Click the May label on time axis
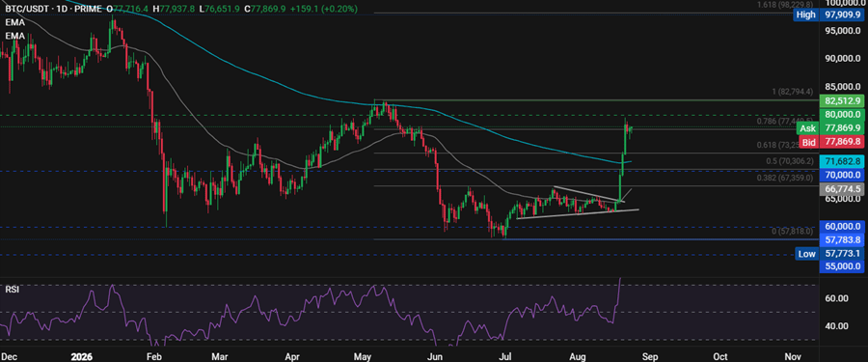Viewport: 868px width, 362px height. pos(362,356)
